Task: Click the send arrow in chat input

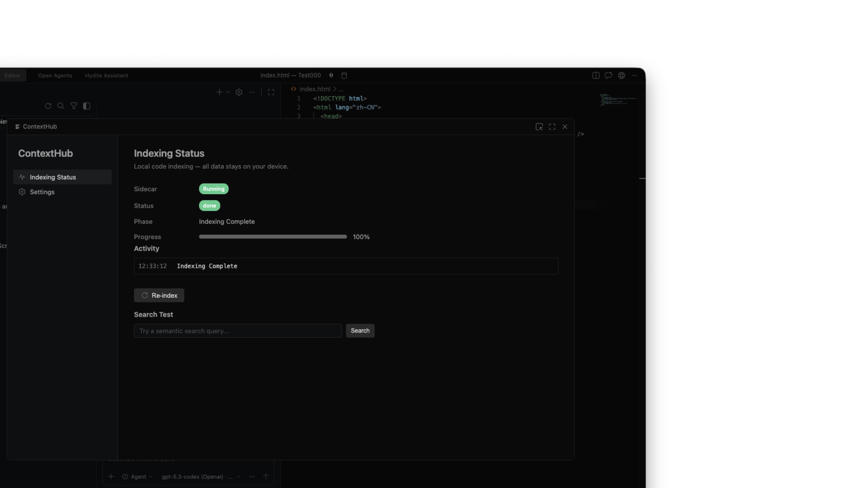Action: click(266, 477)
